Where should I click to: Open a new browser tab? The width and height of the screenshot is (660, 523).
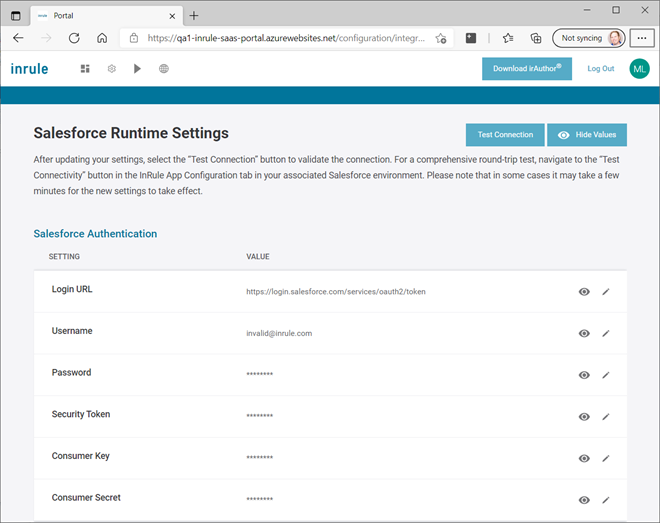[194, 15]
